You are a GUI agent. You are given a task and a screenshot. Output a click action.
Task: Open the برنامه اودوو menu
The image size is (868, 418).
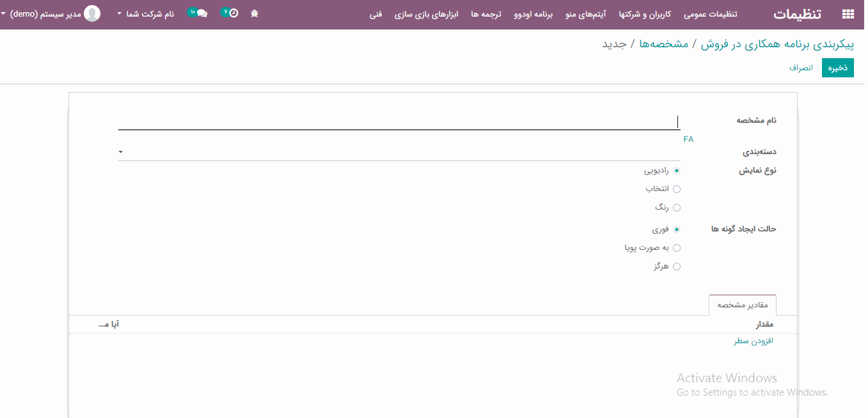pos(533,13)
